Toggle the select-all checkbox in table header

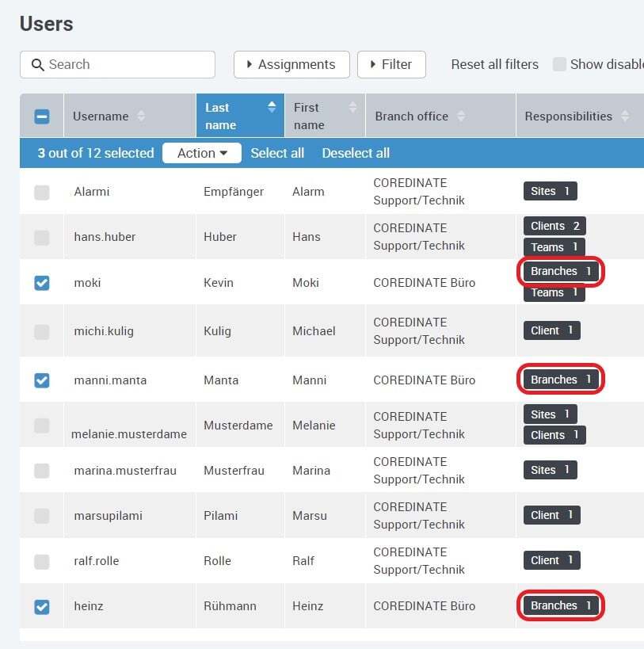click(x=42, y=116)
